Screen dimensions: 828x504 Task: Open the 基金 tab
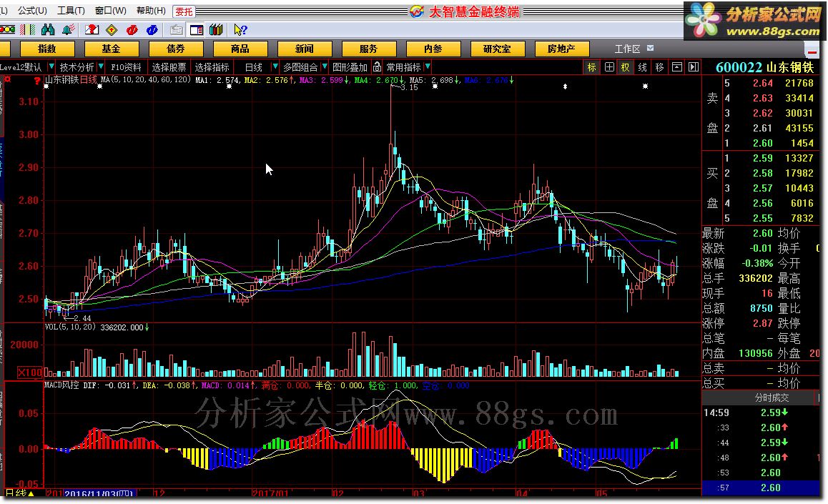[111, 49]
